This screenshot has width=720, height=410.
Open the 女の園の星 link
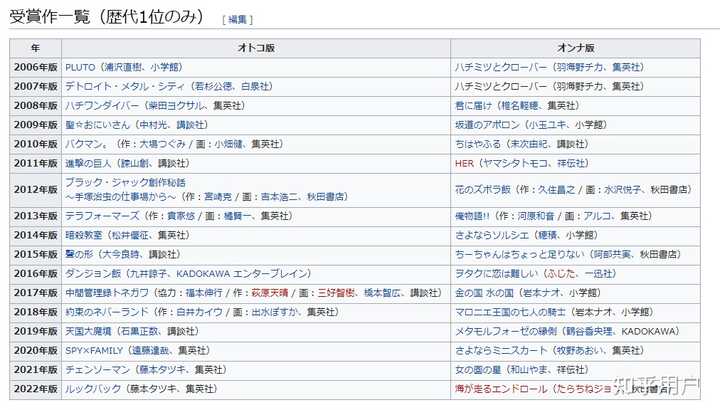(x=478, y=370)
